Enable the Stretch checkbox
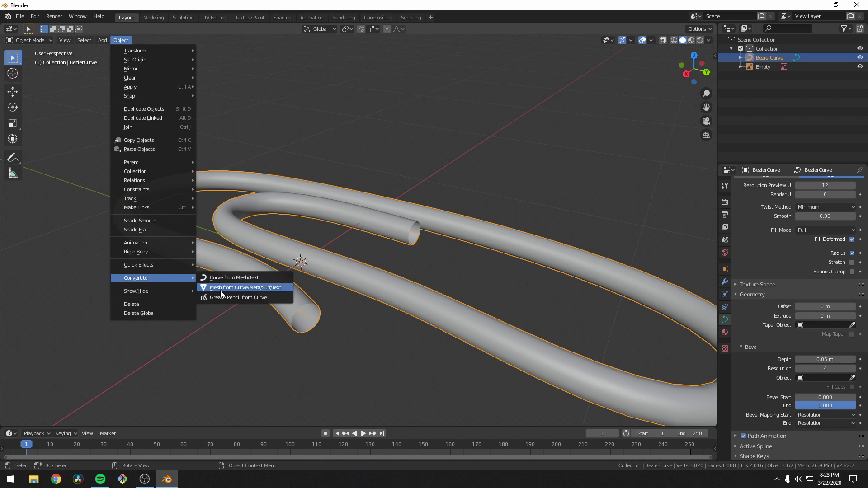This screenshot has width=868, height=488. pos(852,262)
